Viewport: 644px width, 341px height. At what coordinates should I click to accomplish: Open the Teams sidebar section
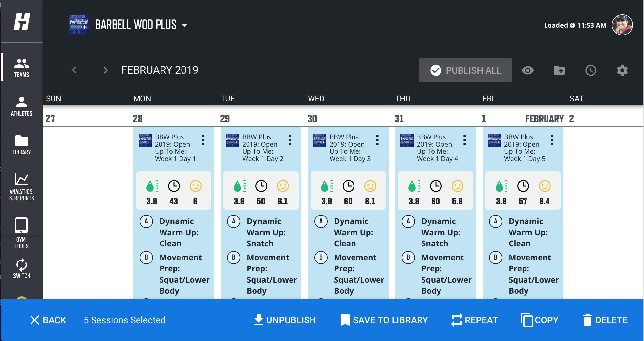pos(22,68)
